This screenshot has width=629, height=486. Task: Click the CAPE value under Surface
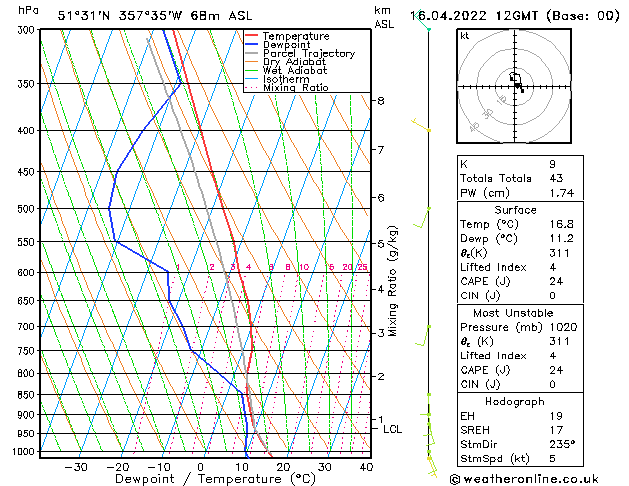point(556,281)
